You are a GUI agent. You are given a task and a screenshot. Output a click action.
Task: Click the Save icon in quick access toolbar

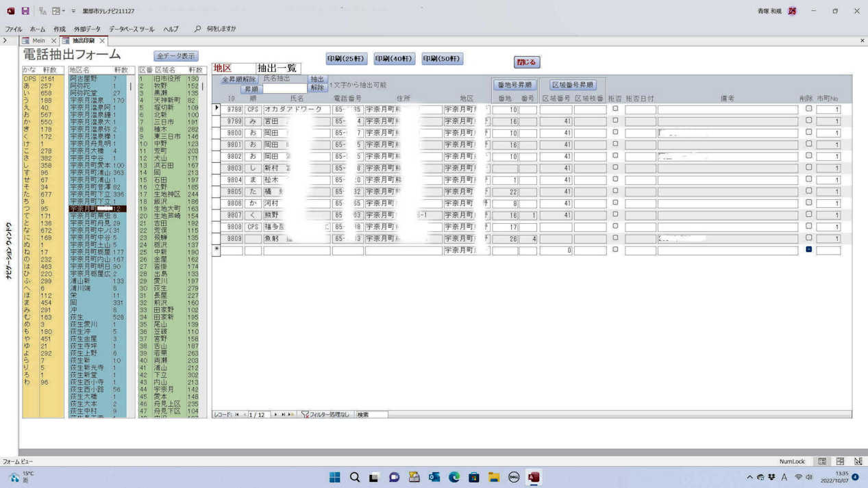tap(25, 11)
